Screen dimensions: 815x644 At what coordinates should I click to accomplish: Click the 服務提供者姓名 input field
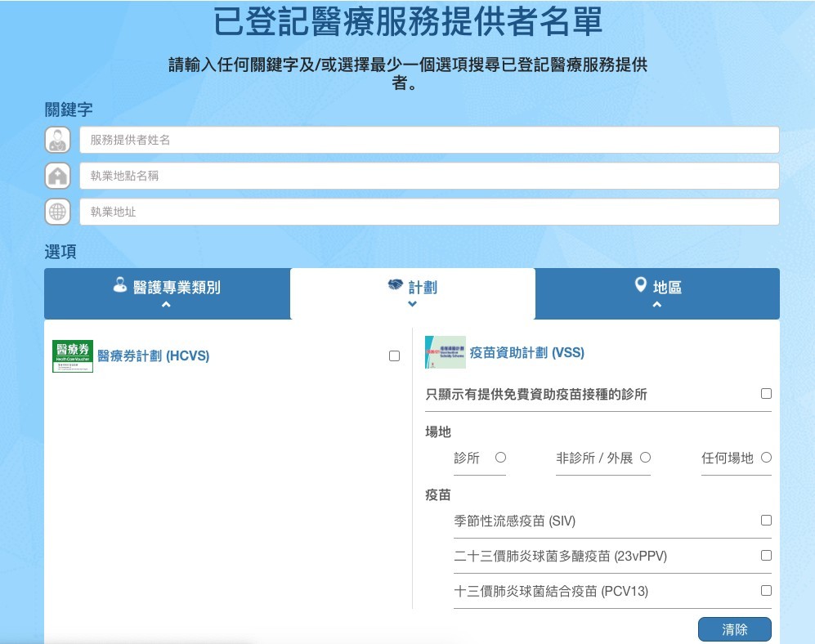coord(429,140)
